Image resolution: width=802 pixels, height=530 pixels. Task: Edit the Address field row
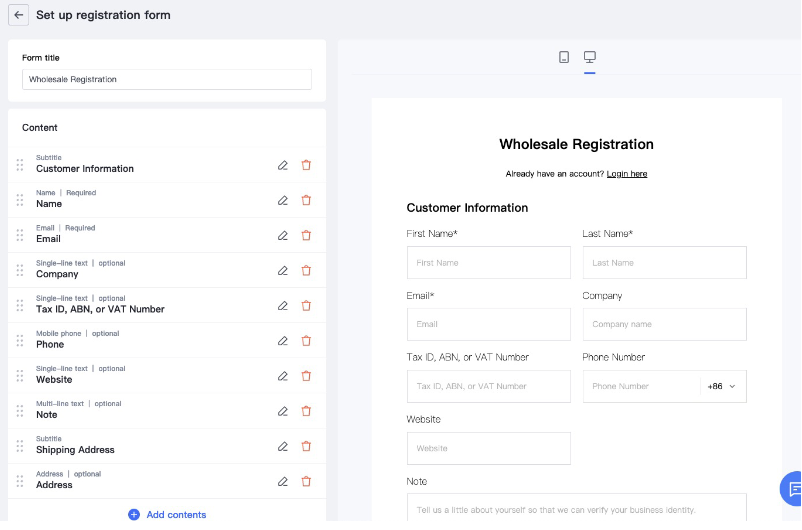click(x=283, y=481)
